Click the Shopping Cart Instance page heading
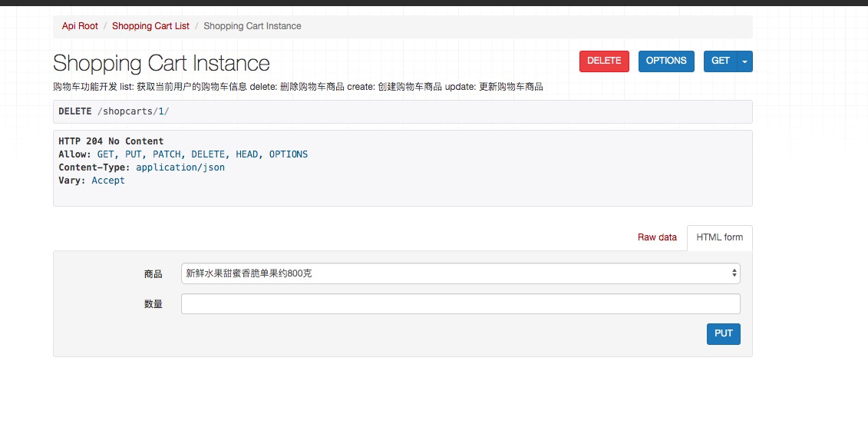 point(161,63)
